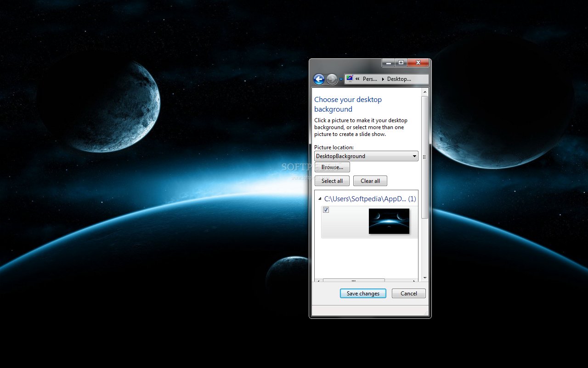588x368 pixels.
Task: Open the Picture location combo box
Action: (x=366, y=156)
